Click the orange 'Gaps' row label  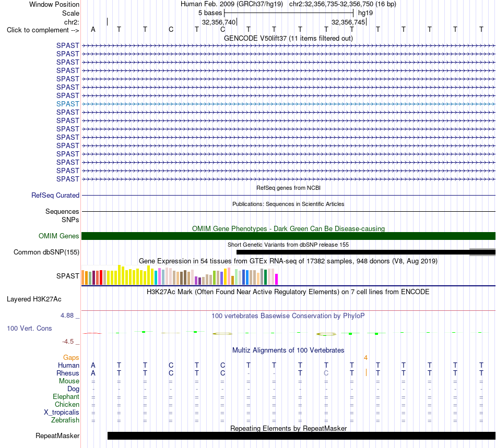71,357
